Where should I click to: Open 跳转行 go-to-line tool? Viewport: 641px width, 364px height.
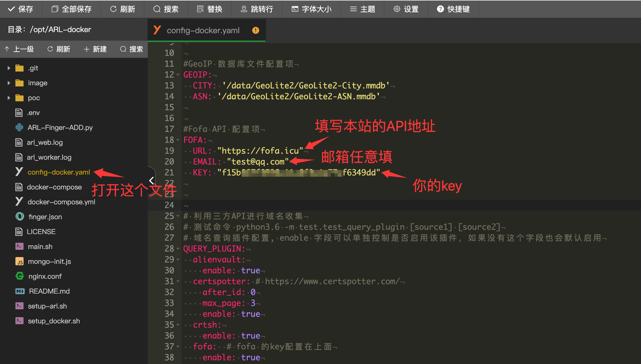pyautogui.click(x=257, y=9)
